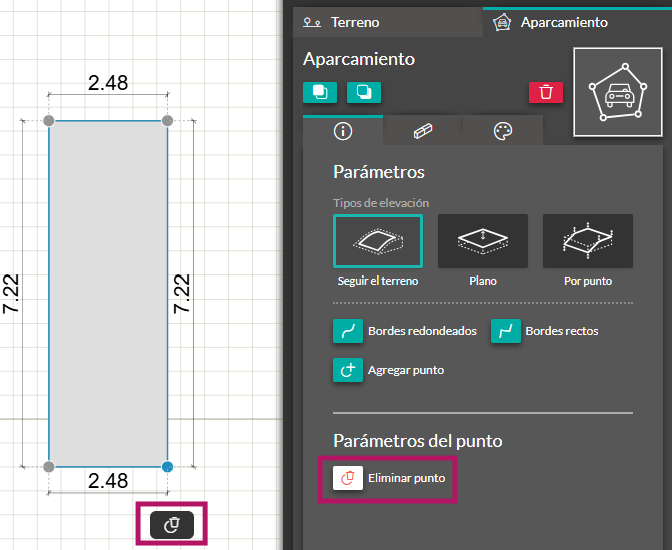Select Plano elevation type

(x=483, y=241)
